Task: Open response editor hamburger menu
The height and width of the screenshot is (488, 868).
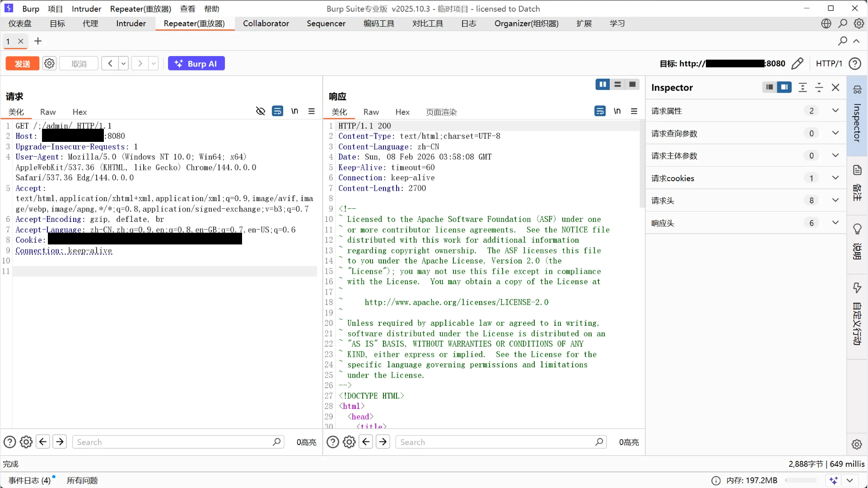Action: point(634,111)
